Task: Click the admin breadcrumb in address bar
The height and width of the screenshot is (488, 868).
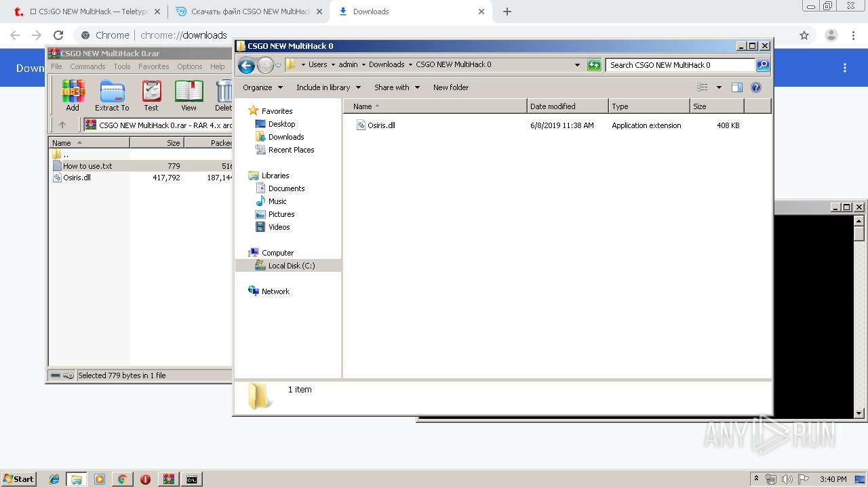Action: coord(348,64)
